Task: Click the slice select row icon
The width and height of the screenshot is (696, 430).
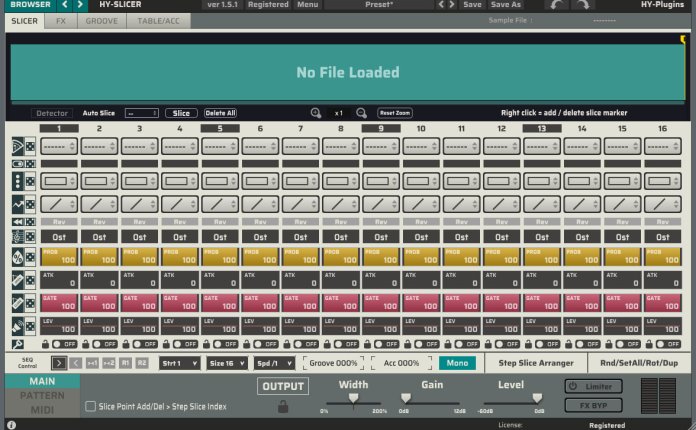Action: pos(17,146)
